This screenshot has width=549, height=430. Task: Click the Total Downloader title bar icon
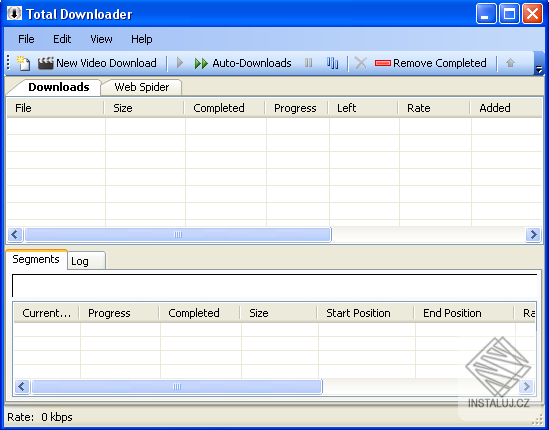click(14, 13)
